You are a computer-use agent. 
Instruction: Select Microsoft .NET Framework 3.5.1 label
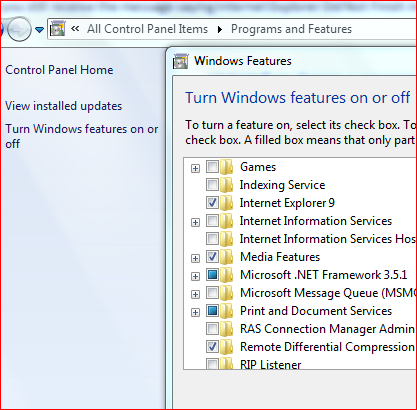tap(324, 275)
